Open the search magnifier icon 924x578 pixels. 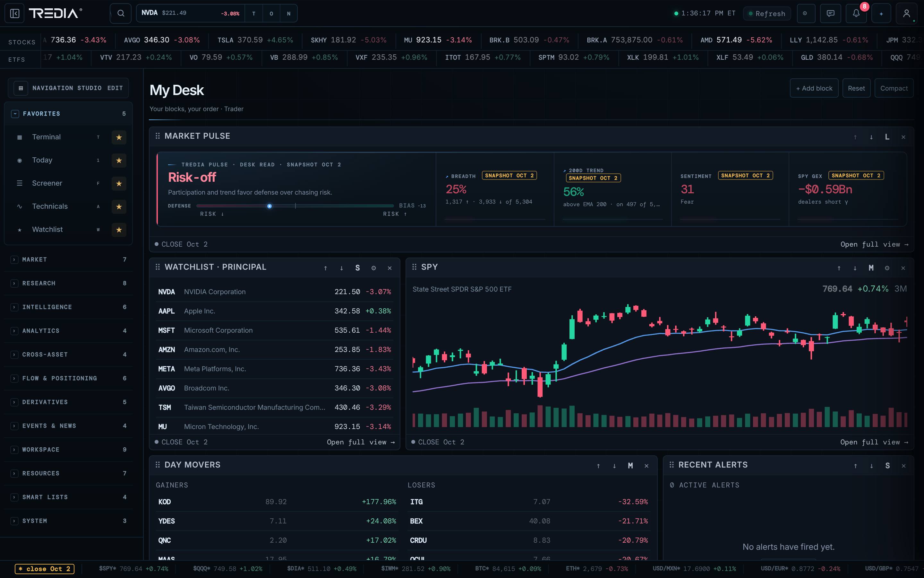point(121,13)
